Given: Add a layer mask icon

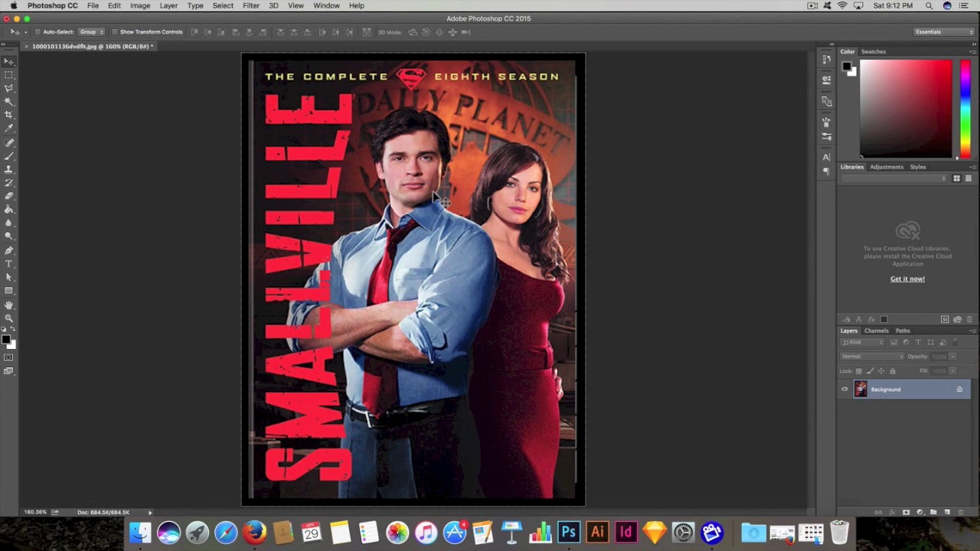Looking at the screenshot, I should pos(906,512).
